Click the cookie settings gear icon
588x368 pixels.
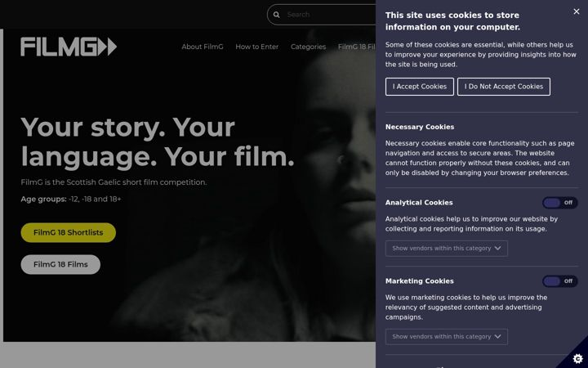pyautogui.click(x=578, y=359)
